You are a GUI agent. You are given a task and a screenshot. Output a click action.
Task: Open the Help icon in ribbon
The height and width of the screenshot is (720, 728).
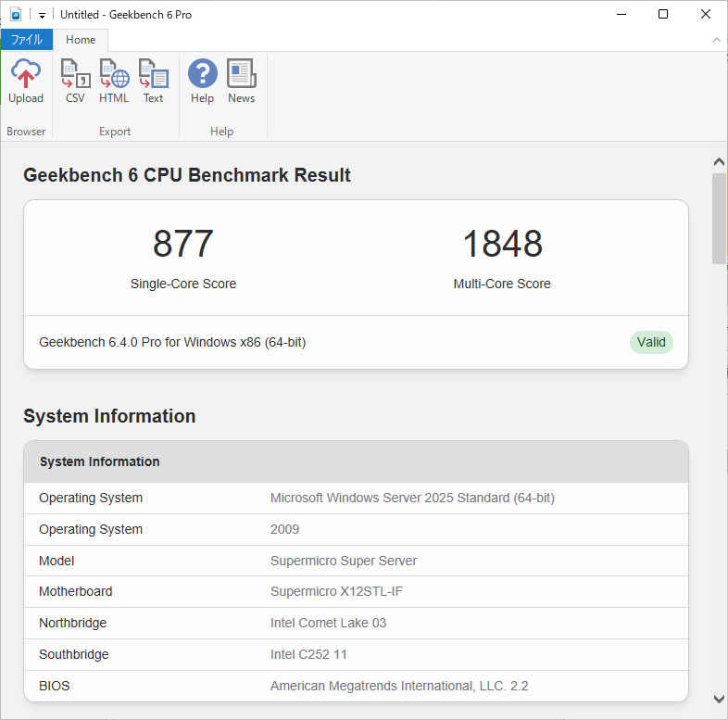[202, 82]
